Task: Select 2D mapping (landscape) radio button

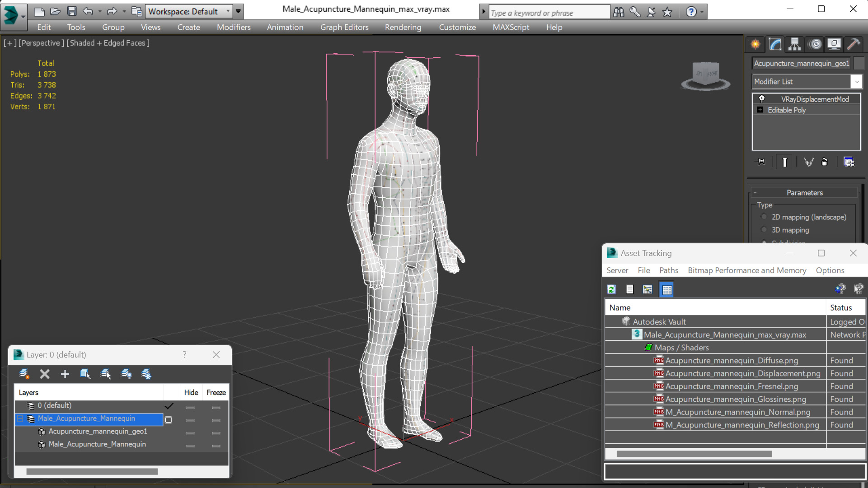Action: [x=764, y=217]
